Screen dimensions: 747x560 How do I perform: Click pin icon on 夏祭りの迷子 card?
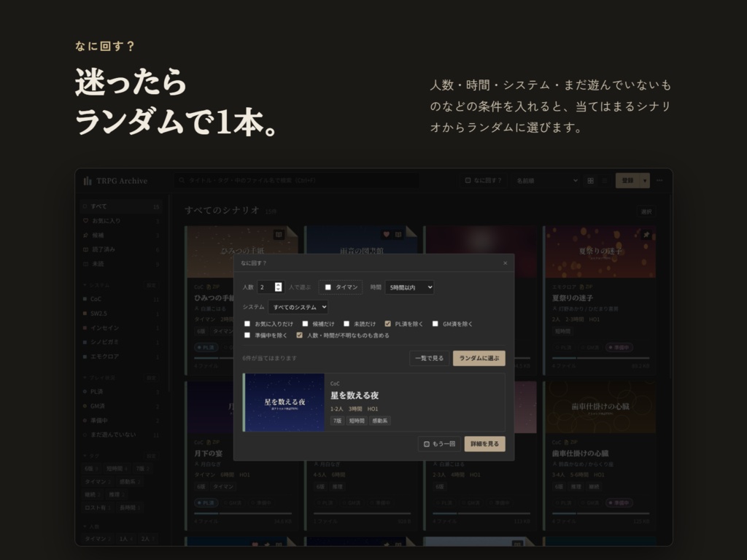[x=646, y=234]
